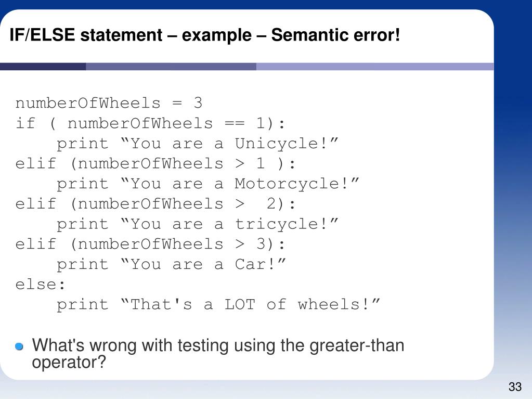532x399 pixels.
Task: Click the slide number 33
Action: point(515,387)
